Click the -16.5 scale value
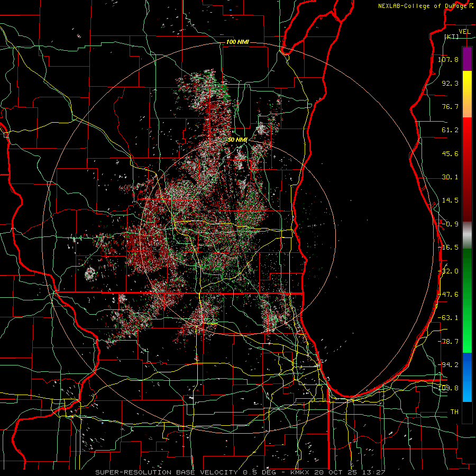Image resolution: width=476 pixels, height=476 pixels. 448,248
